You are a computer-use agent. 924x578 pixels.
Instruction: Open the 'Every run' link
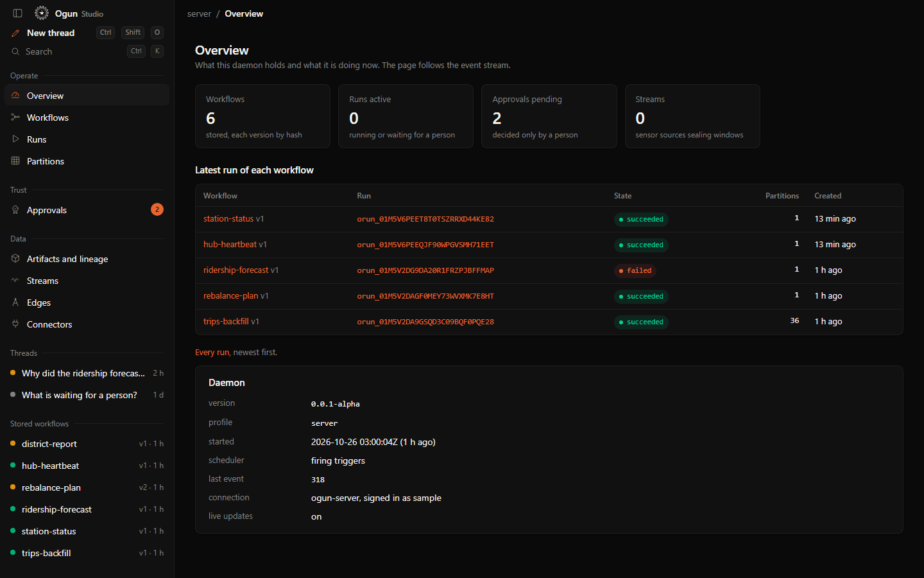(x=212, y=353)
